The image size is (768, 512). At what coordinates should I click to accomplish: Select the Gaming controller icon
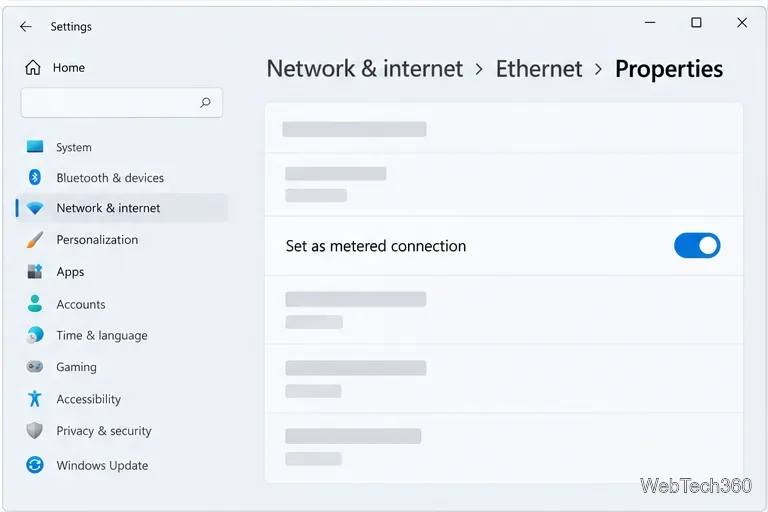pos(35,366)
